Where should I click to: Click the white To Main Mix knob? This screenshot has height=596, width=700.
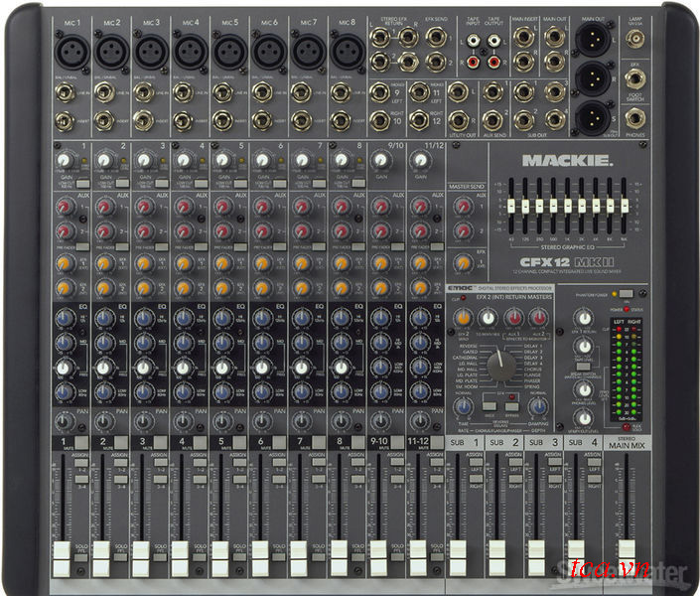(x=488, y=318)
